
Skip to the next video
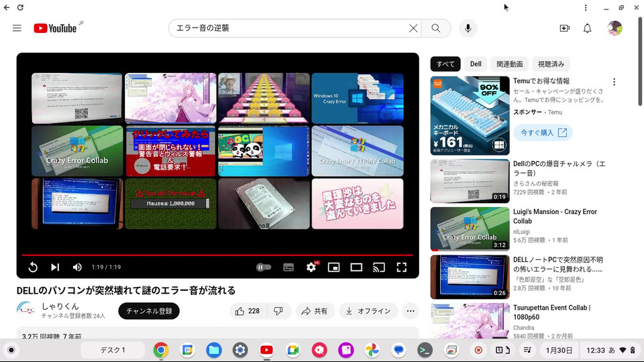55,267
